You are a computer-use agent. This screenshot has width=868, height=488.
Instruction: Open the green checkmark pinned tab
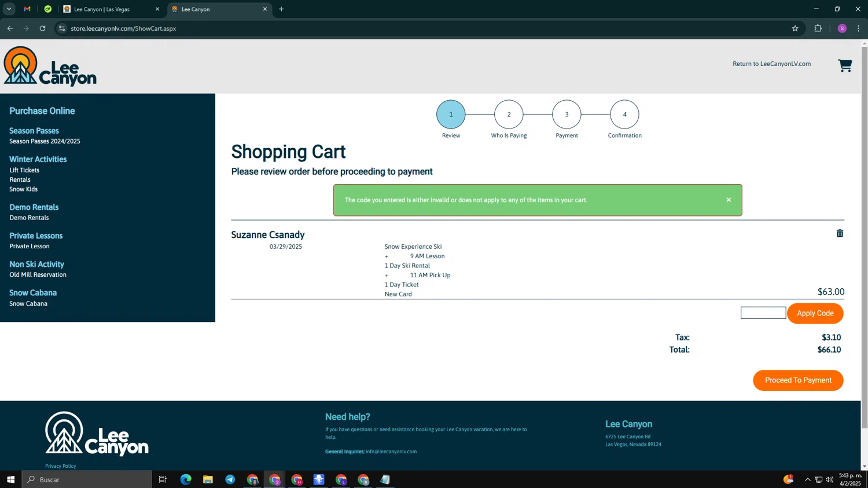48,9
